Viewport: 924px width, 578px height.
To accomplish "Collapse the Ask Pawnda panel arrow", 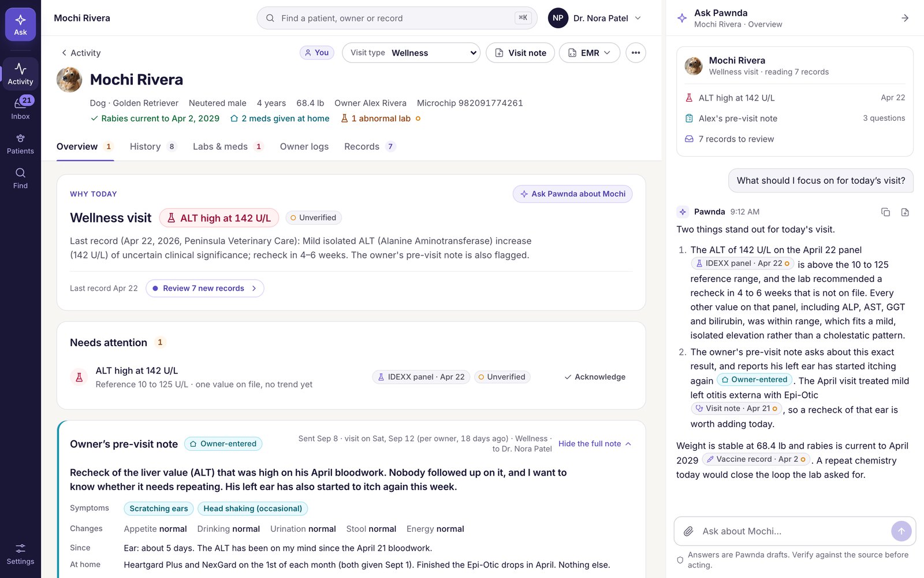I will [905, 18].
